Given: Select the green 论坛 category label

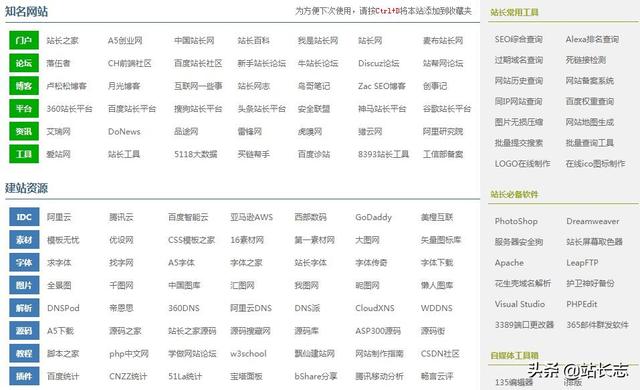Looking at the screenshot, I should pos(24,63).
